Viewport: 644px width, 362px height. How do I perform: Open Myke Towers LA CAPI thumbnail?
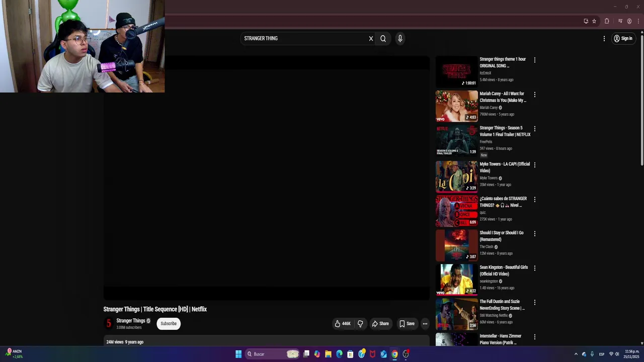pyautogui.click(x=456, y=176)
